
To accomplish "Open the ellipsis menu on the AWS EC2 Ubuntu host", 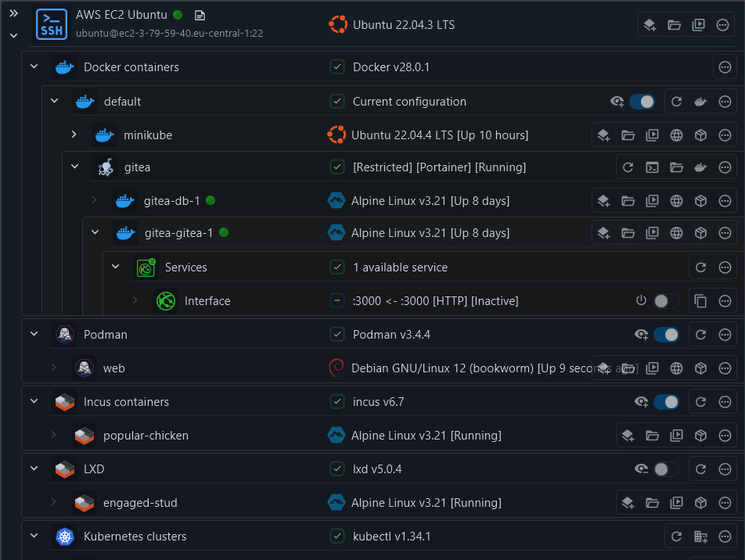I will click(x=722, y=24).
